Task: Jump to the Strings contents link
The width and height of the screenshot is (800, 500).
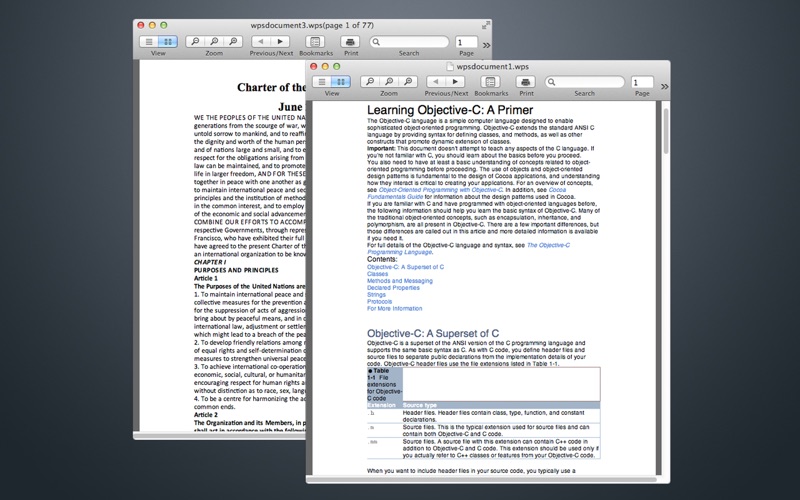Action: coord(377,295)
